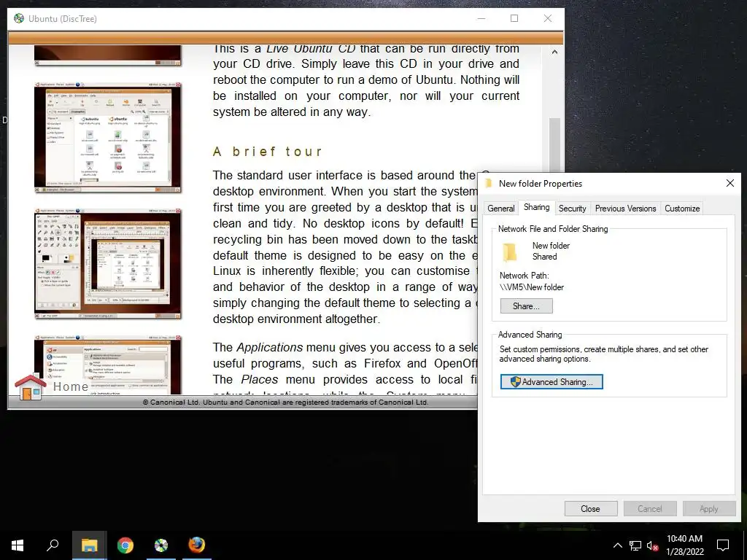The height and width of the screenshot is (560, 747).
Task: Minimize the Ubuntu DiscTree window
Action: 481,18
